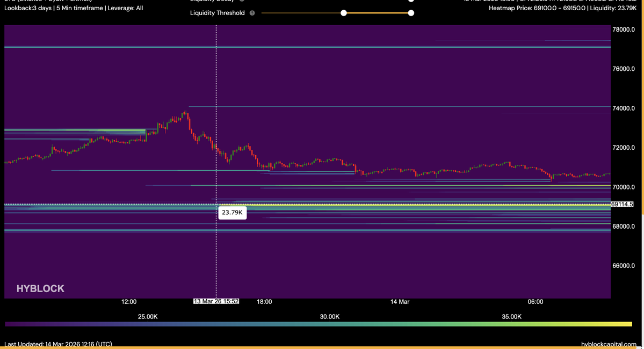Click the 23.79K liquidity tooltip

click(233, 213)
